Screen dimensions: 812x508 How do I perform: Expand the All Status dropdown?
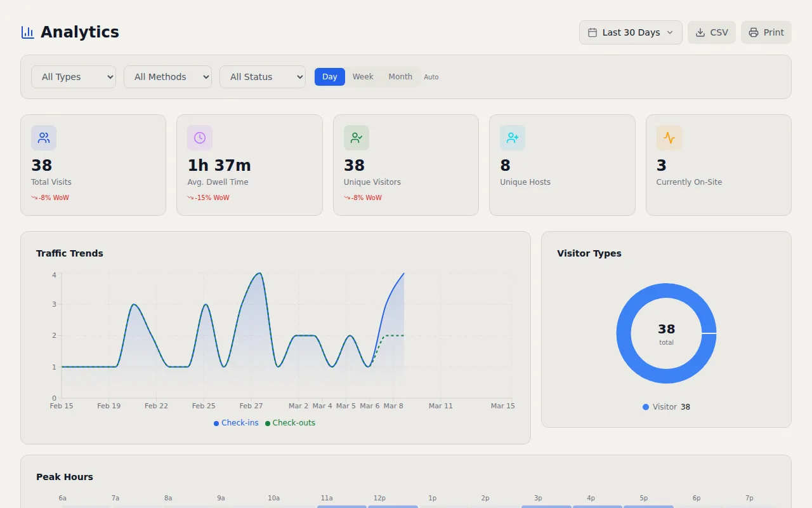click(x=262, y=76)
